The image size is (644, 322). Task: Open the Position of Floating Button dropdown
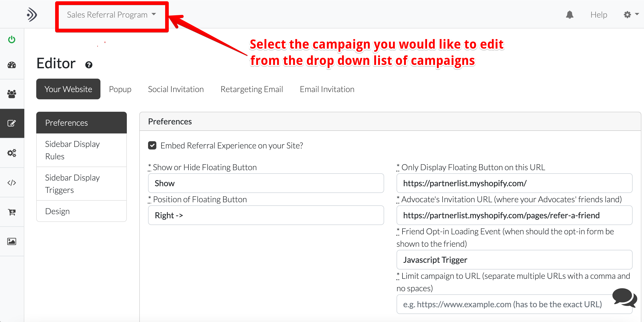coord(266,215)
